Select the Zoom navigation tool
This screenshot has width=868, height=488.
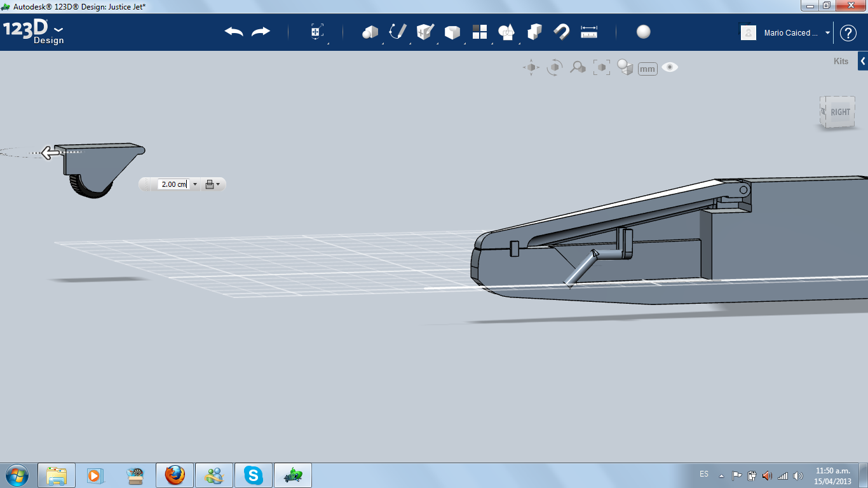[x=578, y=67]
